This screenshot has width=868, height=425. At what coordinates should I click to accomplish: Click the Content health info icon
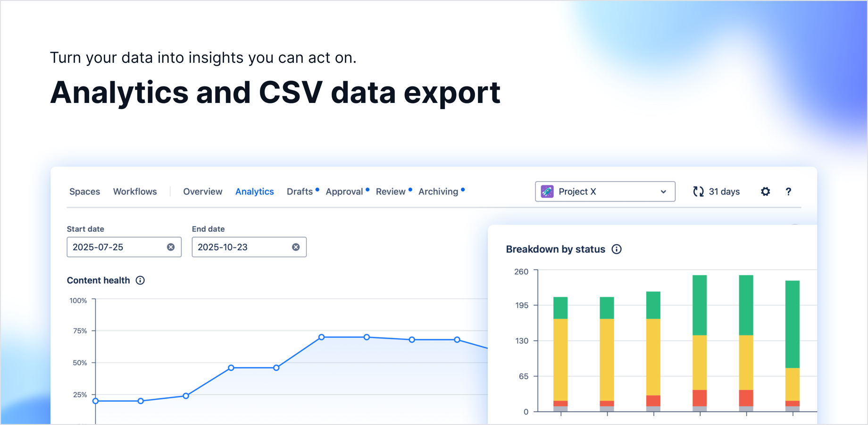[x=140, y=280]
